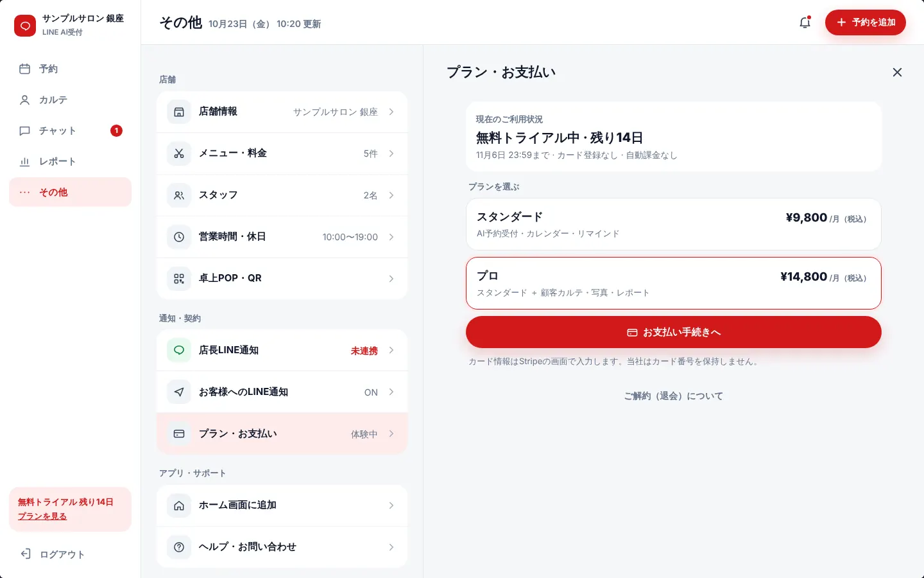Image resolution: width=924 pixels, height=578 pixels.
Task: Expand the 店長LINE通知 row chevron
Action: (x=391, y=351)
